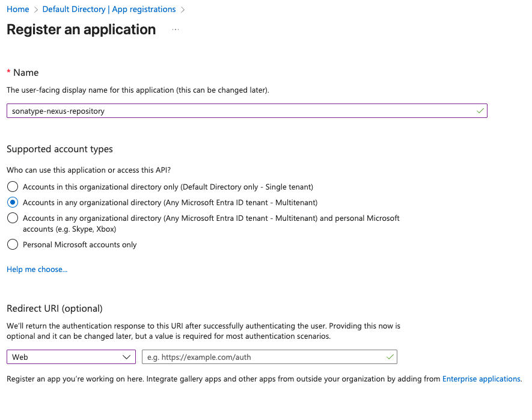
Task: Click the 'Who can use this application' text
Action: click(88, 170)
